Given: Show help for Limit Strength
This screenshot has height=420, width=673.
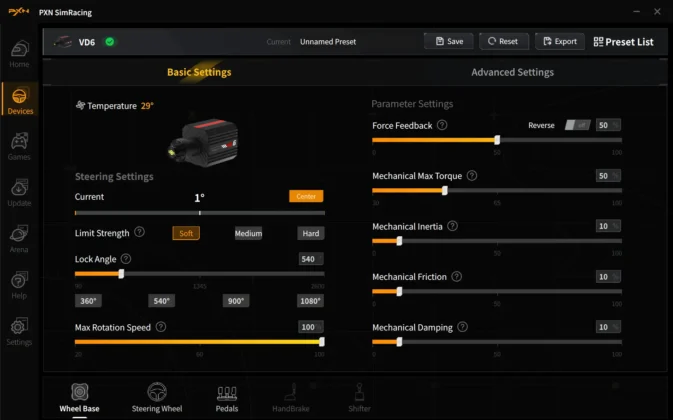Looking at the screenshot, I should pyautogui.click(x=139, y=232).
